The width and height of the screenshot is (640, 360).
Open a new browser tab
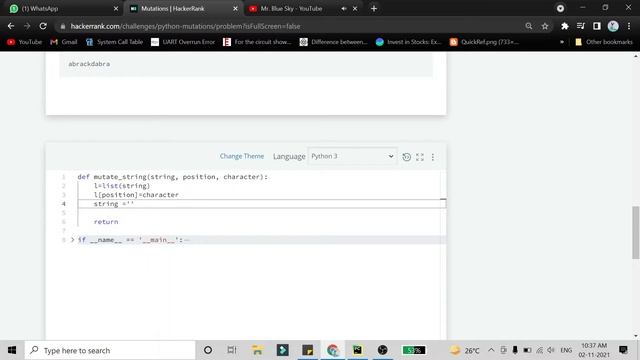374,9
